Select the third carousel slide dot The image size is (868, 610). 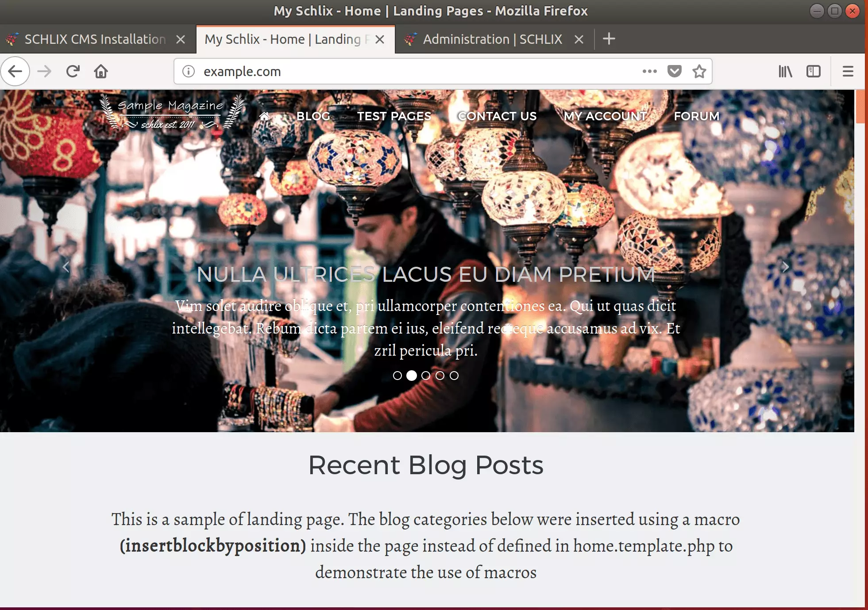pos(426,376)
